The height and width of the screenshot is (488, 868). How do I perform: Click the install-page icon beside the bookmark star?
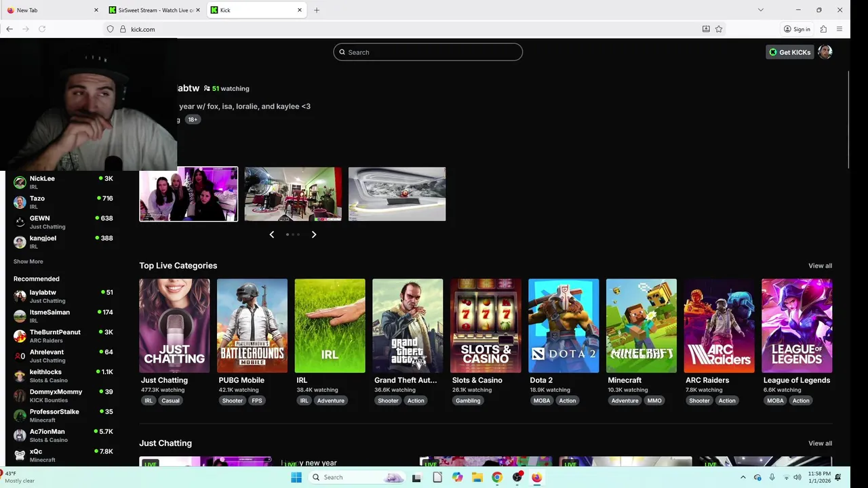(706, 29)
